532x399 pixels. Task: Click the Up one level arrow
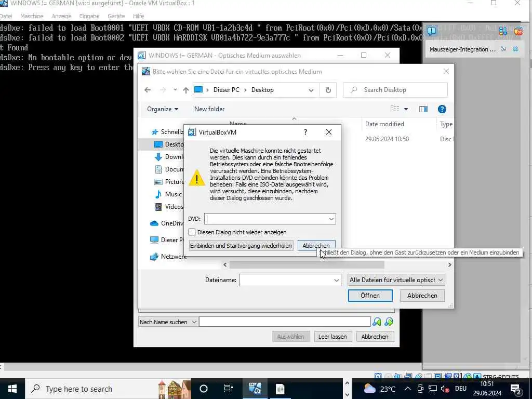tap(185, 90)
